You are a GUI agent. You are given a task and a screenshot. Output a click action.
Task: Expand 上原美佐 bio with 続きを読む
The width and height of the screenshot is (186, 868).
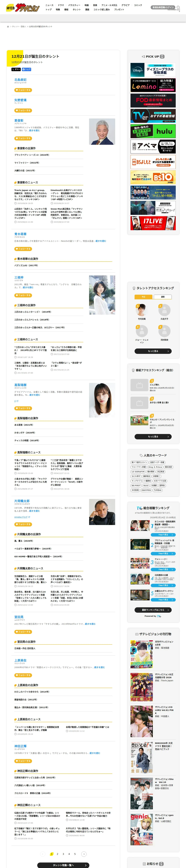pos(100,667)
